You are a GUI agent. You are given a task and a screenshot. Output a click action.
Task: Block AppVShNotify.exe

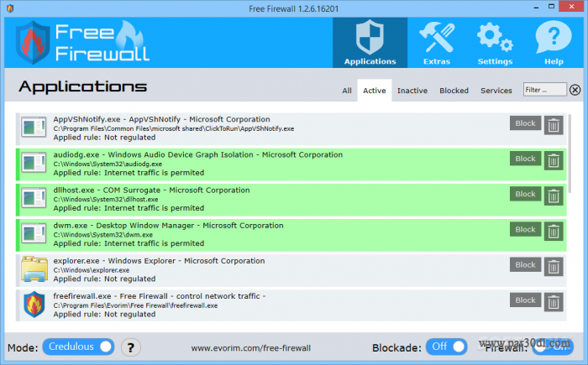525,123
